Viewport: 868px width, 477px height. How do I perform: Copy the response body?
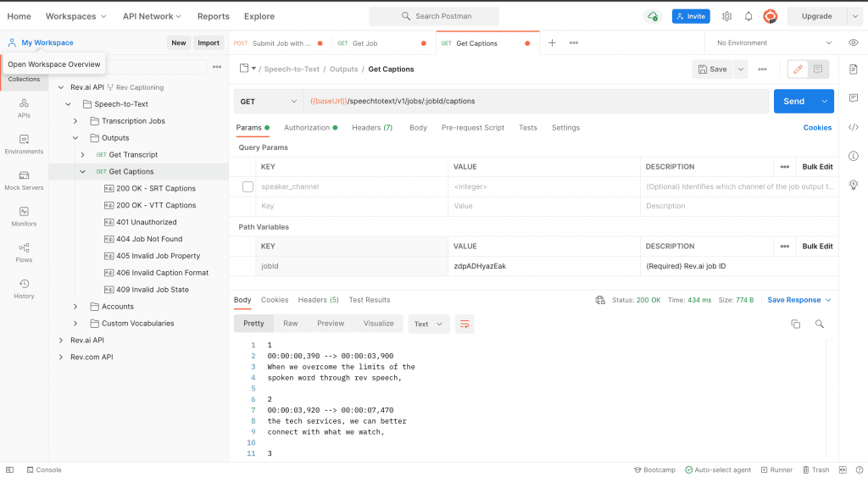coord(795,324)
